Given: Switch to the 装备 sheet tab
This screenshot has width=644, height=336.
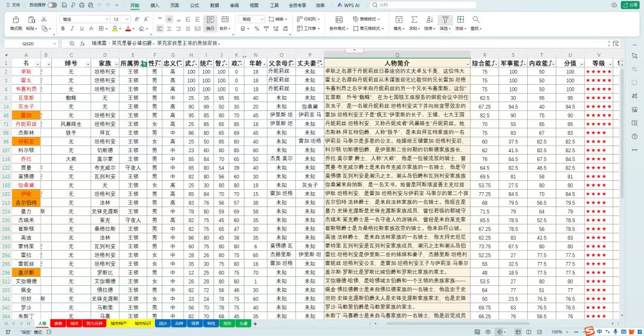Looking at the screenshot, I should pos(58,324).
